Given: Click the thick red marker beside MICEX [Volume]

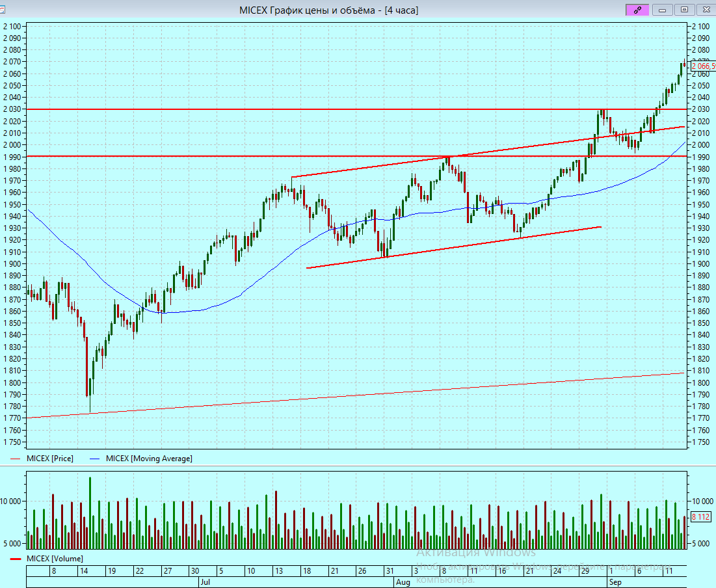Looking at the screenshot, I should [16, 559].
